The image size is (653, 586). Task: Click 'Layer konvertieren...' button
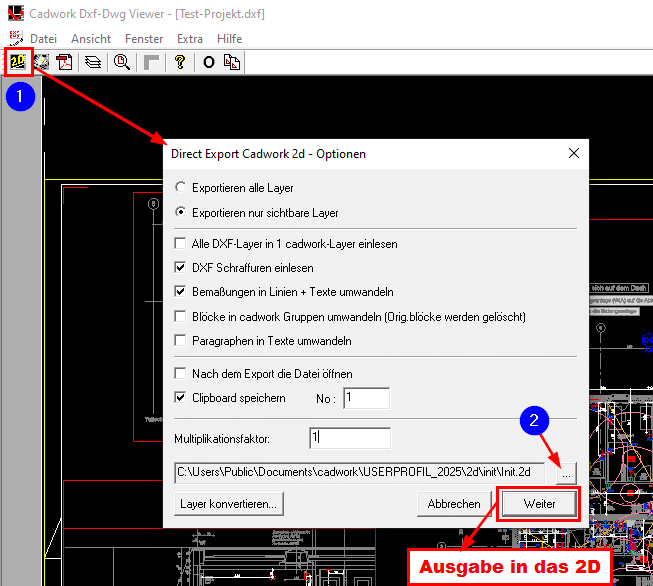tap(229, 504)
